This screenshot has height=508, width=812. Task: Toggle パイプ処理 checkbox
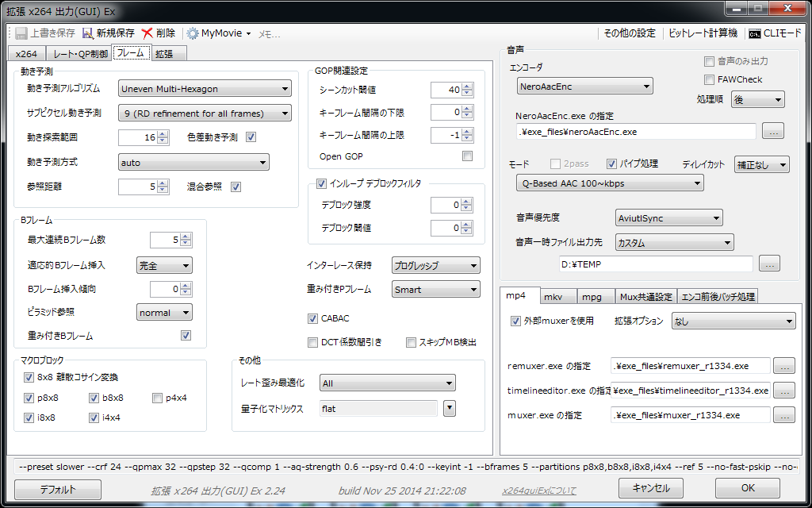(611, 164)
